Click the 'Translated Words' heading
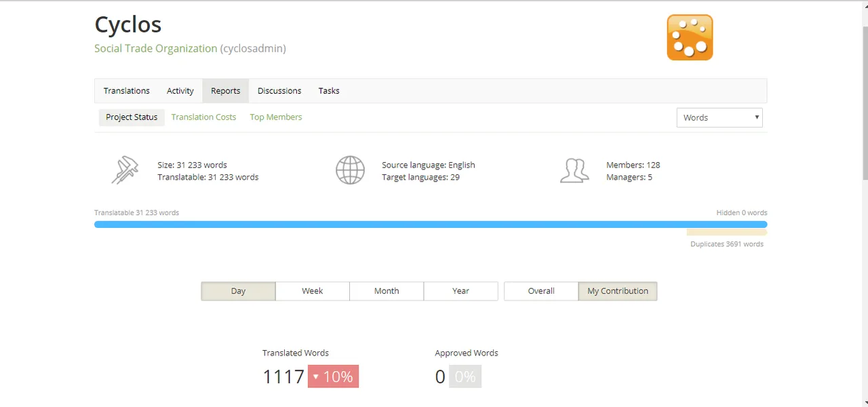The width and height of the screenshot is (868, 407). coord(296,353)
